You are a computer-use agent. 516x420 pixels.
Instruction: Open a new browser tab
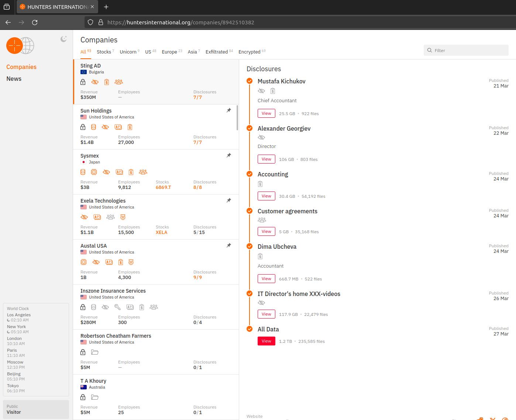point(106,7)
